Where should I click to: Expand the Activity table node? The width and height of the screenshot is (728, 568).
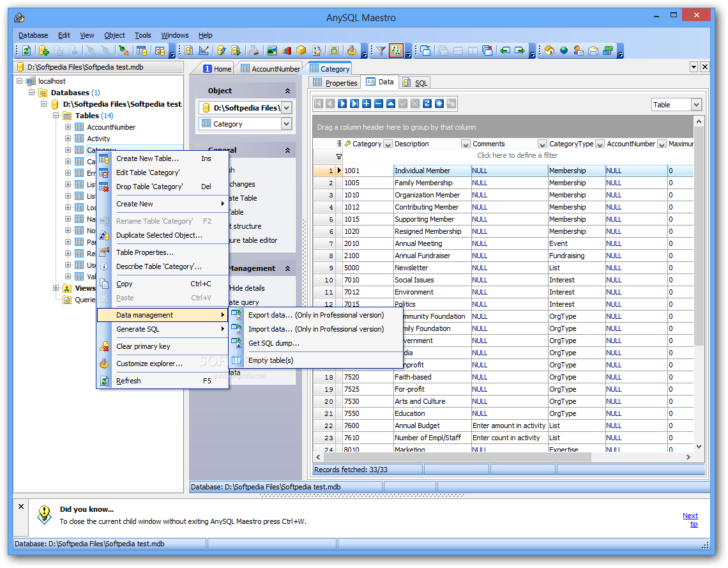(x=68, y=139)
